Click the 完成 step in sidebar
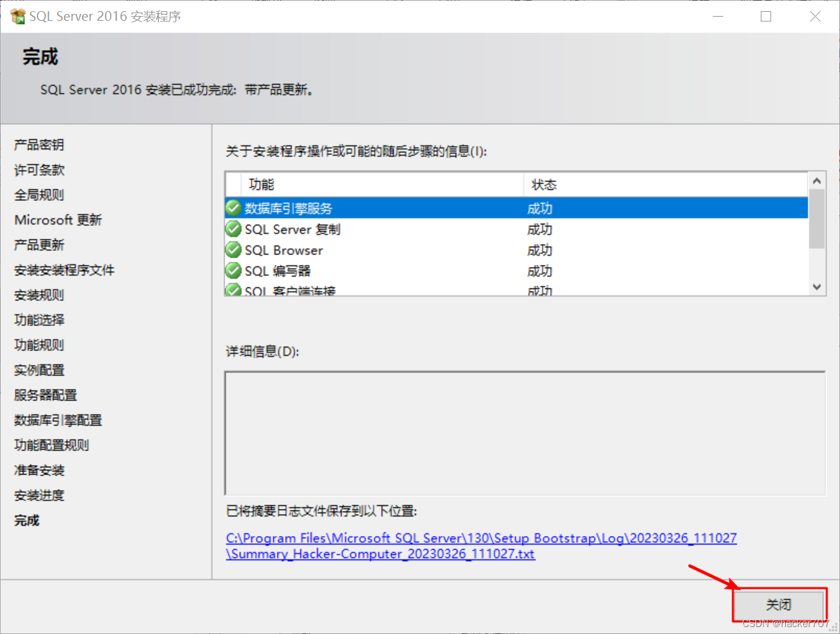840x634 pixels. click(x=26, y=520)
